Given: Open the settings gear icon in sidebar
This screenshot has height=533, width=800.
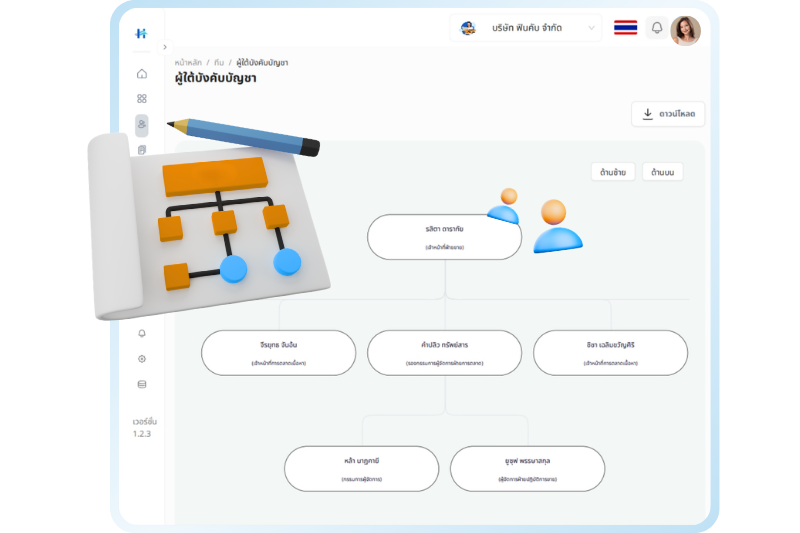Looking at the screenshot, I should click(x=142, y=359).
